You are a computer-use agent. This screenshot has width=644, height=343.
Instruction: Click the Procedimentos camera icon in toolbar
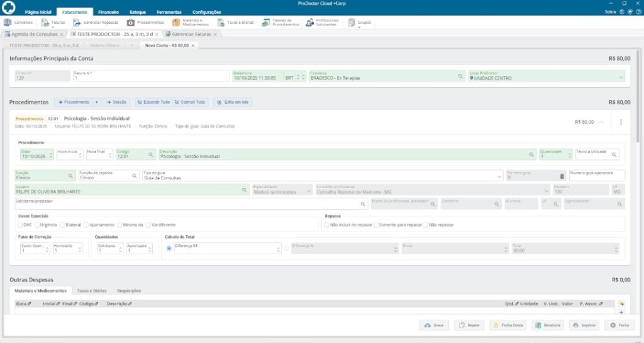click(130, 23)
